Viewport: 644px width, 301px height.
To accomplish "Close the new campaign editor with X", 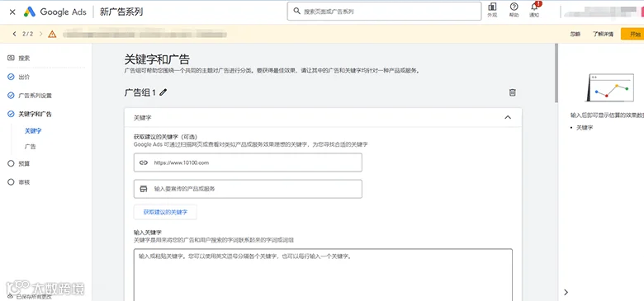I will pos(12,12).
